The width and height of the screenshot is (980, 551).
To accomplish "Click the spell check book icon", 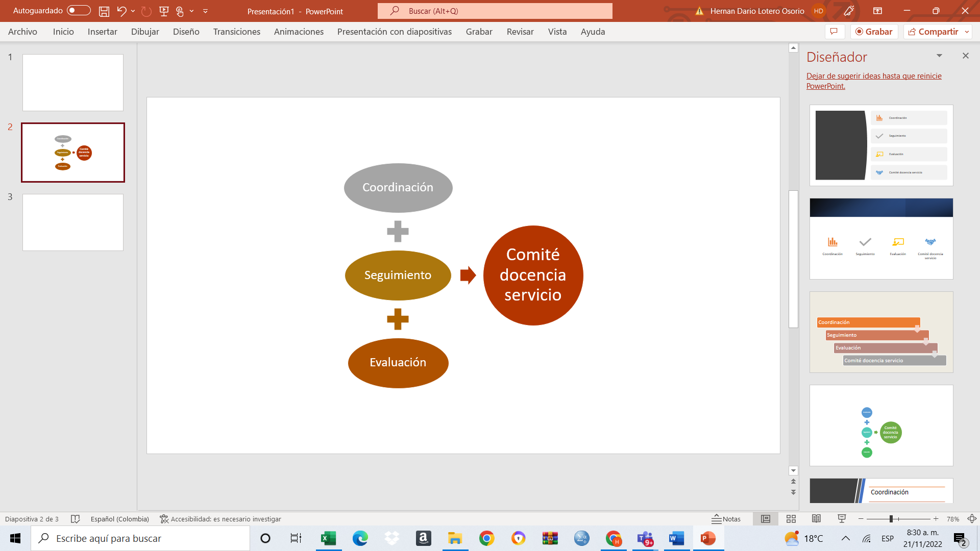I will 75,519.
